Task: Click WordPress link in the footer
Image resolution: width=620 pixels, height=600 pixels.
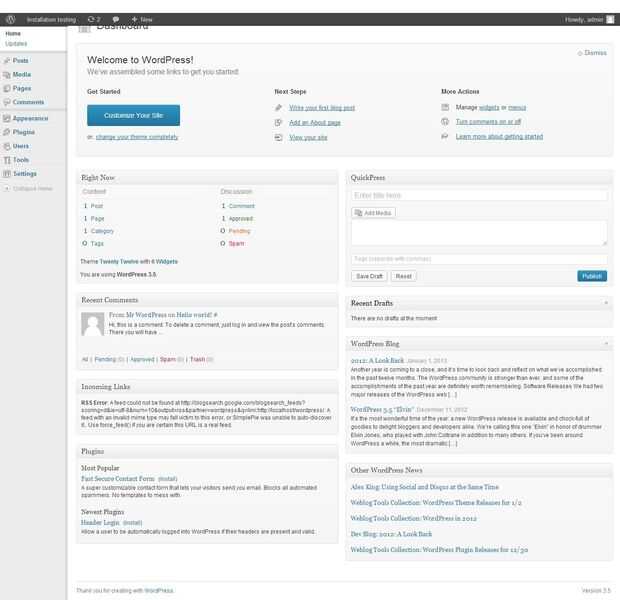Action: click(159, 591)
